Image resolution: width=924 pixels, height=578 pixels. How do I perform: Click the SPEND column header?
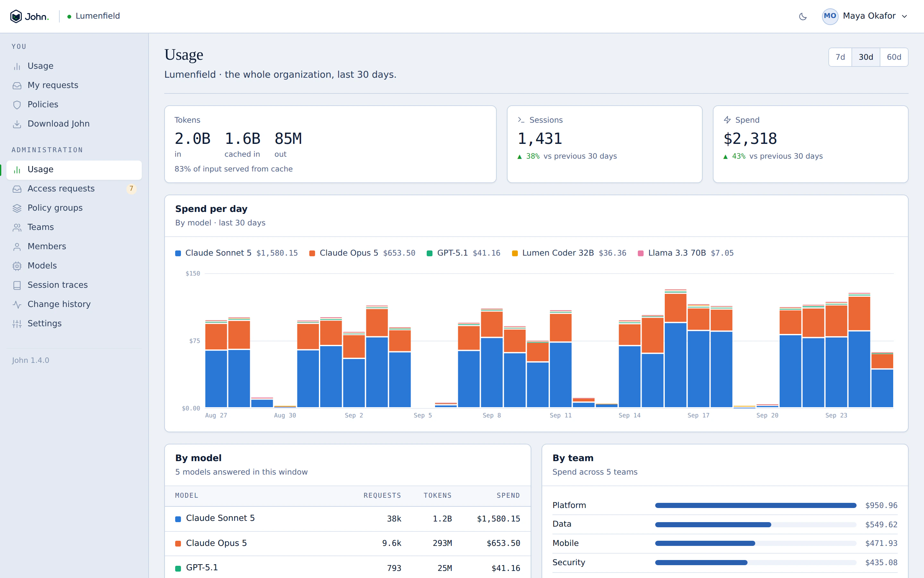[x=508, y=495]
